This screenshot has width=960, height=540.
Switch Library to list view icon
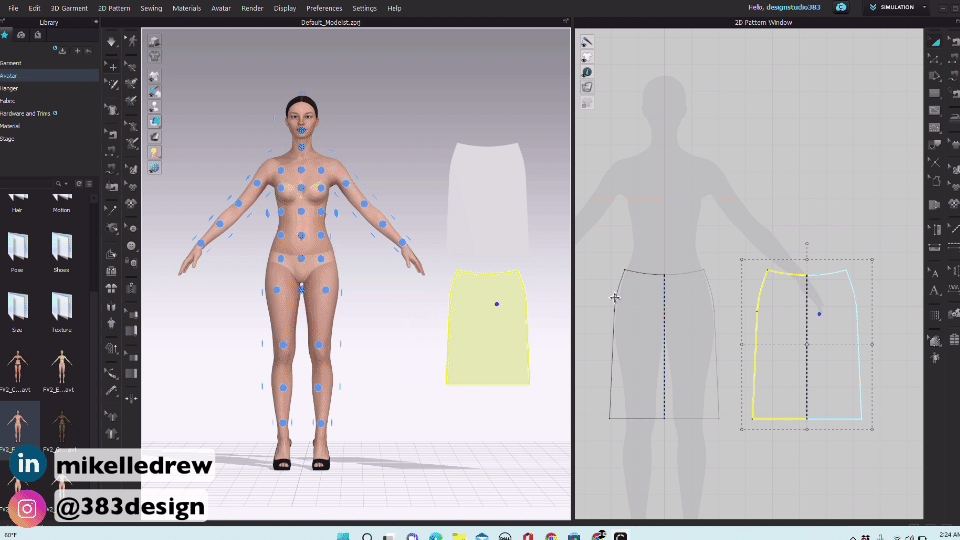point(89,184)
